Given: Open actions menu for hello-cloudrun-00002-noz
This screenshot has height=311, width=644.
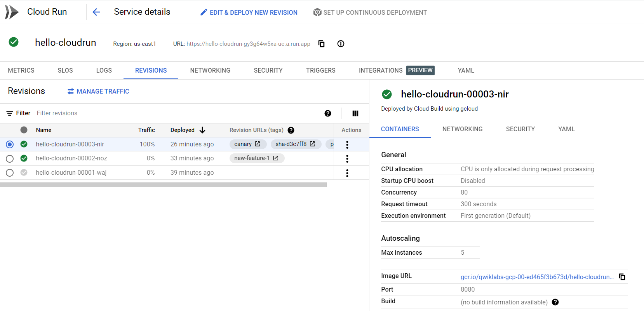Looking at the screenshot, I should 347,158.
